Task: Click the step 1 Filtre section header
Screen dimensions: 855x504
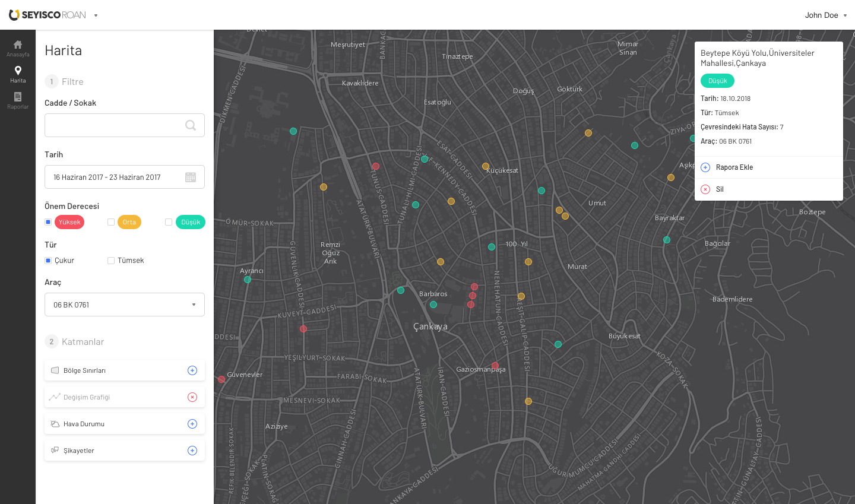Action: [64, 81]
